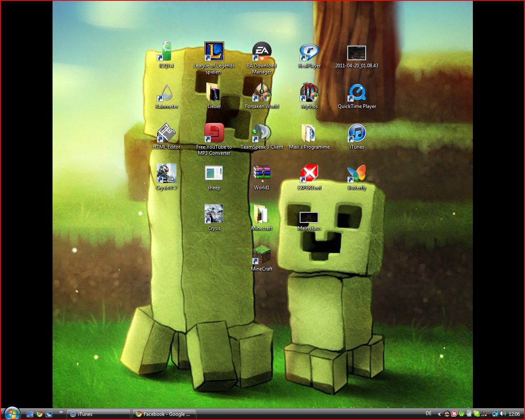Image resolution: width=525 pixels, height=420 pixels.
Task: Open the Minecraft folder on desktop
Action: (x=261, y=218)
